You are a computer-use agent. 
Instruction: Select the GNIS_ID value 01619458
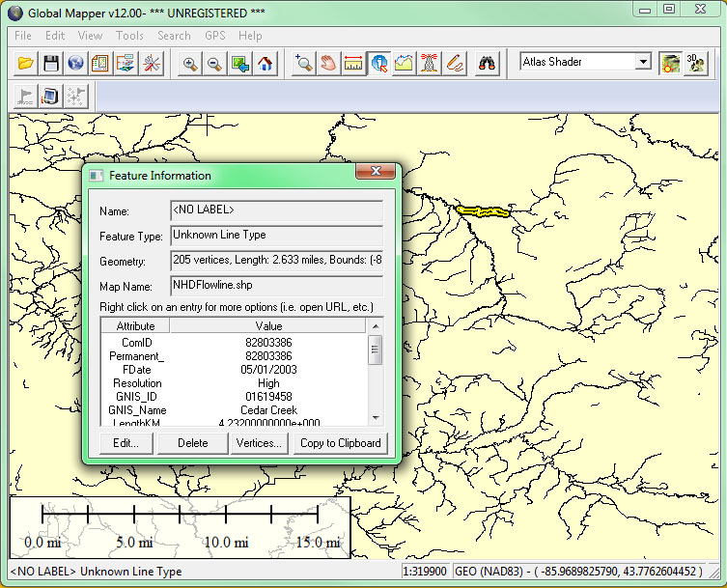[268, 397]
